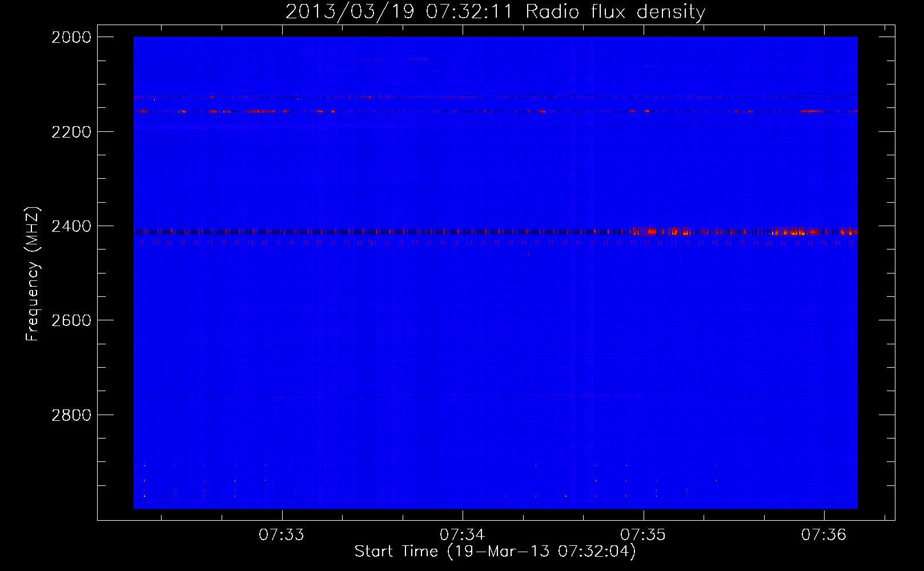Image resolution: width=924 pixels, height=571 pixels.
Task: Click the bright emission near 2400 MHz before 07:36
Action: 797,231
